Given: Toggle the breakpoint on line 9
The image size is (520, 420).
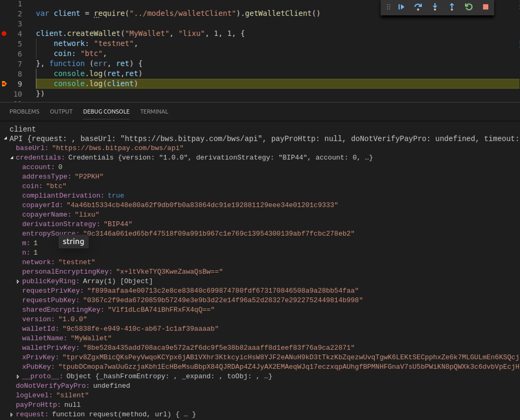Looking at the screenshot, I should tap(4, 84).
